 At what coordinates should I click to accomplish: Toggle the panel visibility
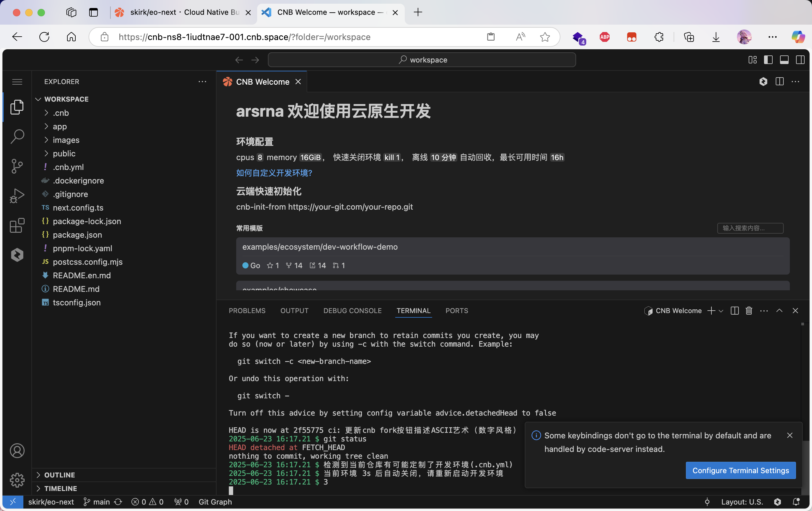click(x=784, y=60)
